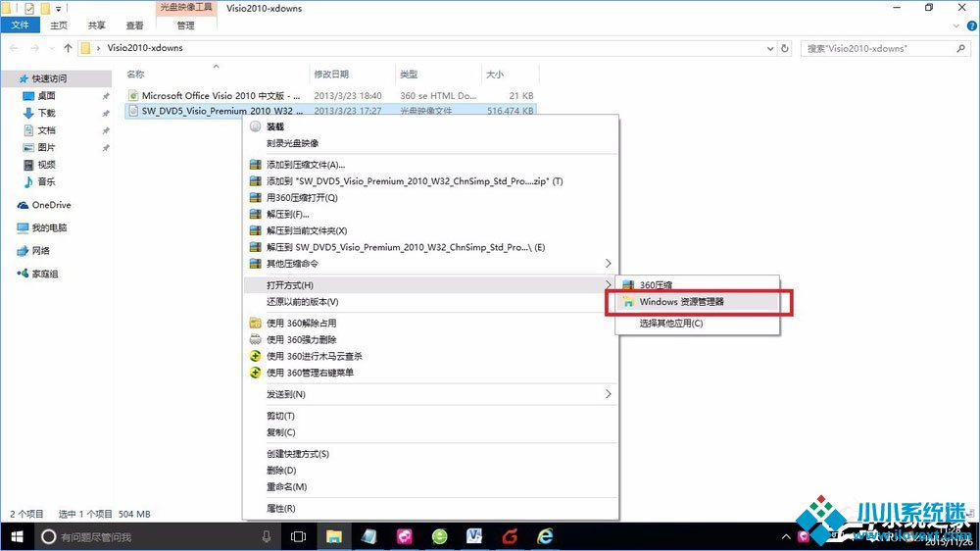Open 桌面 in quick access

46,96
